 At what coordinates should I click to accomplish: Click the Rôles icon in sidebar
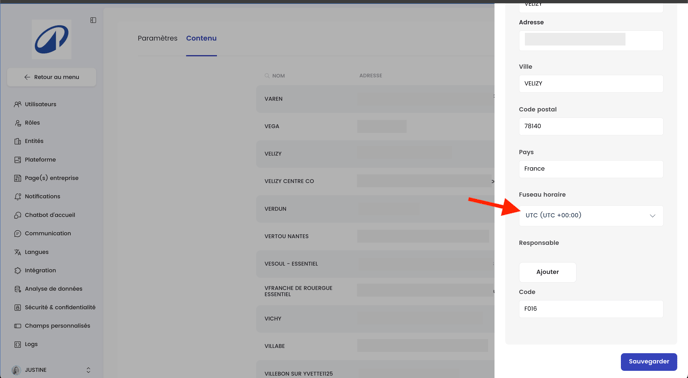tap(17, 123)
